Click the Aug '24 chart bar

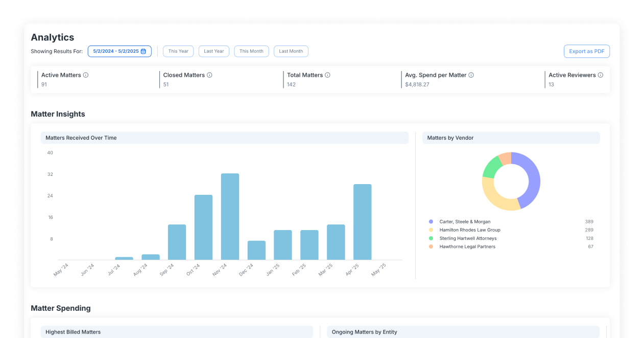(x=151, y=257)
